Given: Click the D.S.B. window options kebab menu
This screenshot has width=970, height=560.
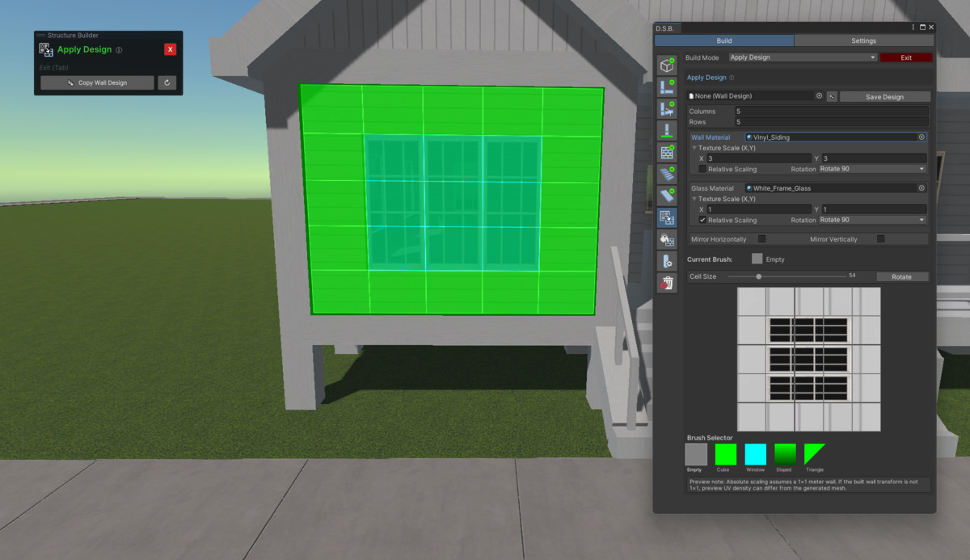Looking at the screenshot, I should click(x=913, y=27).
